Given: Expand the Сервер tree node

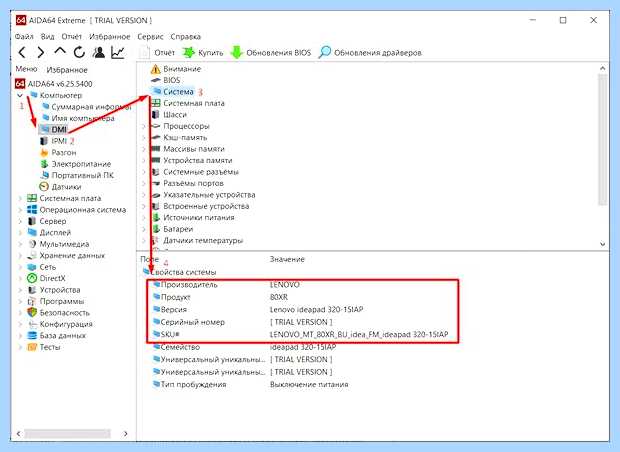Looking at the screenshot, I should point(20,221).
